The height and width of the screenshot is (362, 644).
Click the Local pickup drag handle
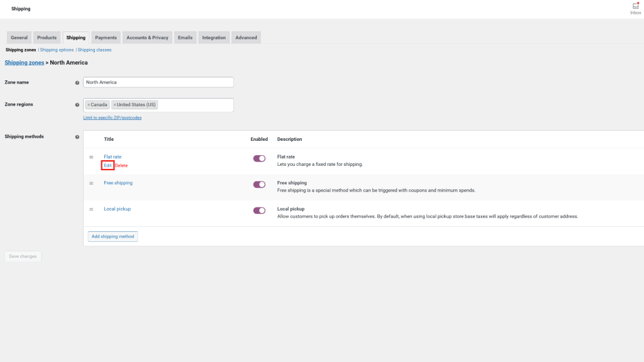91,209
